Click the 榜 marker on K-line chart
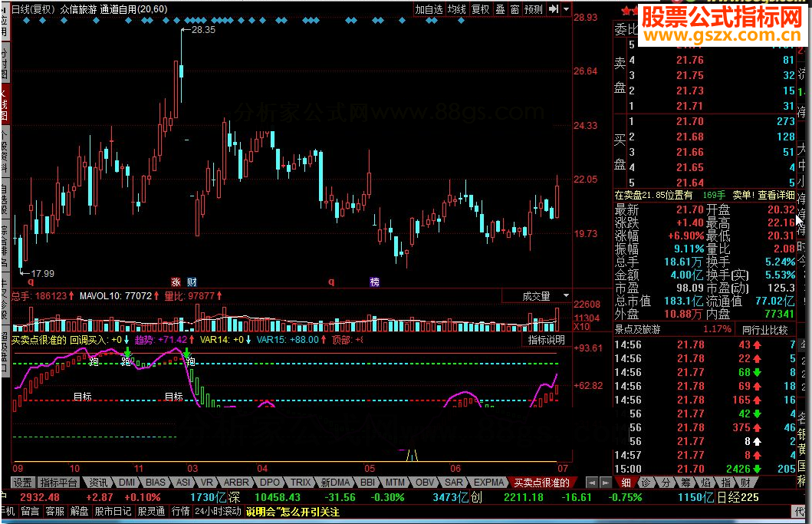The width and height of the screenshot is (812, 524). pyautogui.click(x=374, y=282)
